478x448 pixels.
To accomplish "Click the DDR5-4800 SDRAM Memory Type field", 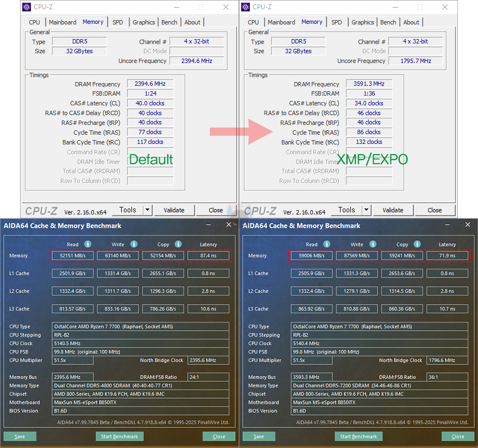I will 141,386.
